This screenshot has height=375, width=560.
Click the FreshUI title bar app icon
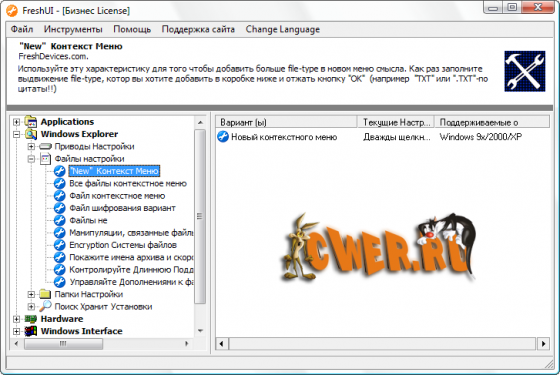pos(12,10)
